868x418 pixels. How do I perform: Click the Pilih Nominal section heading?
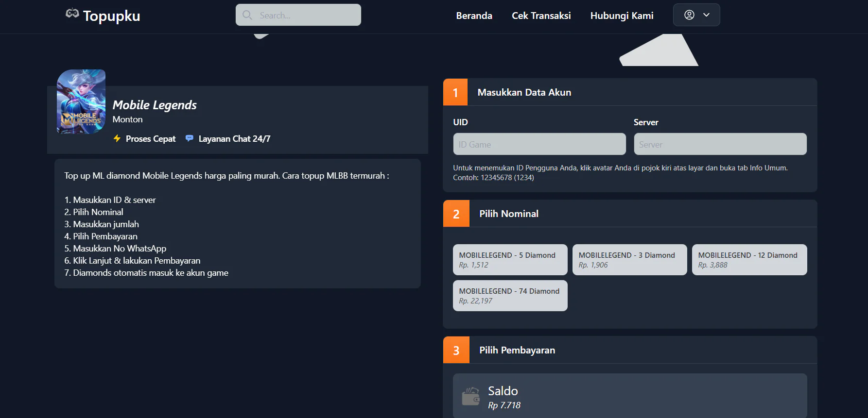[x=509, y=214]
